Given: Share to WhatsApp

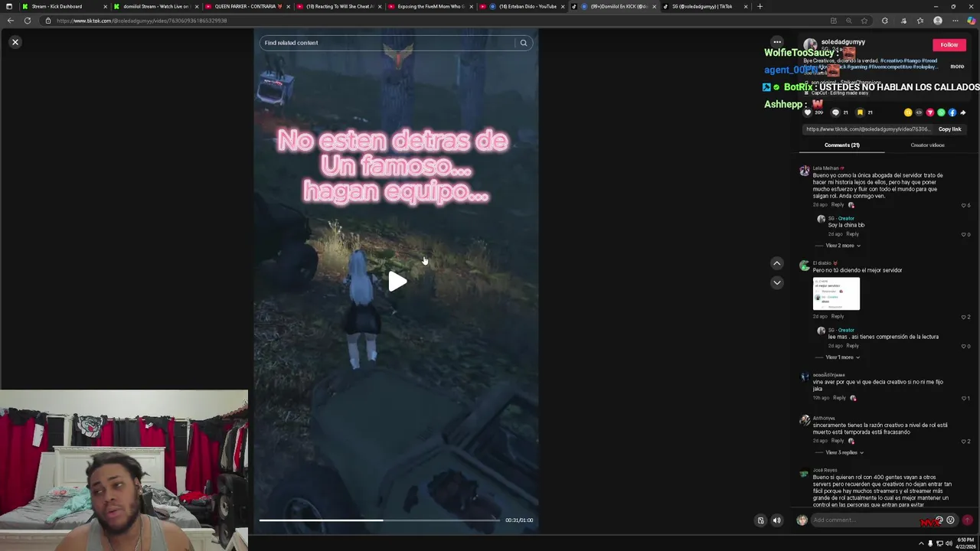Looking at the screenshot, I should point(941,112).
